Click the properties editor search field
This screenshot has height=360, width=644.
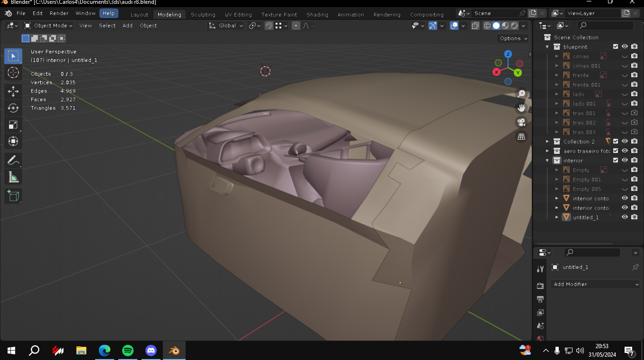[592, 252]
